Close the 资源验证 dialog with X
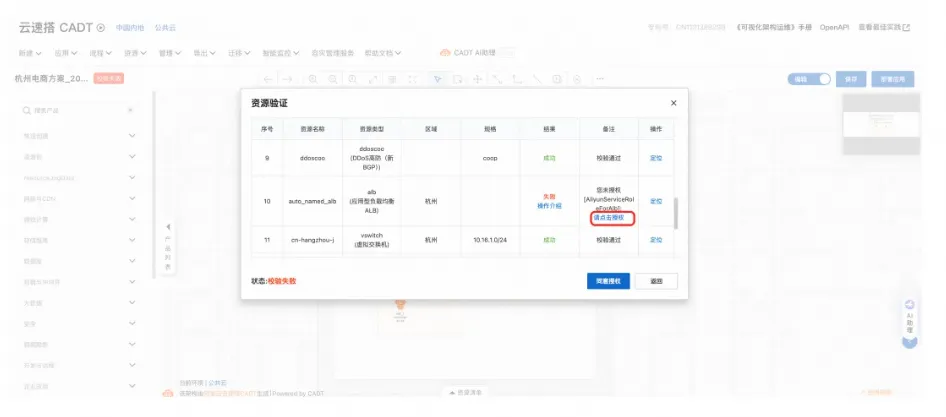 point(673,103)
